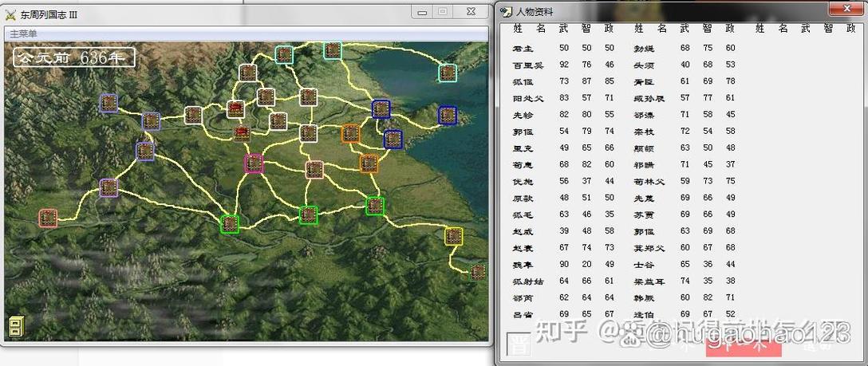Select the southern orange-bordered city
This screenshot has width=868, height=366.
(x=369, y=163)
